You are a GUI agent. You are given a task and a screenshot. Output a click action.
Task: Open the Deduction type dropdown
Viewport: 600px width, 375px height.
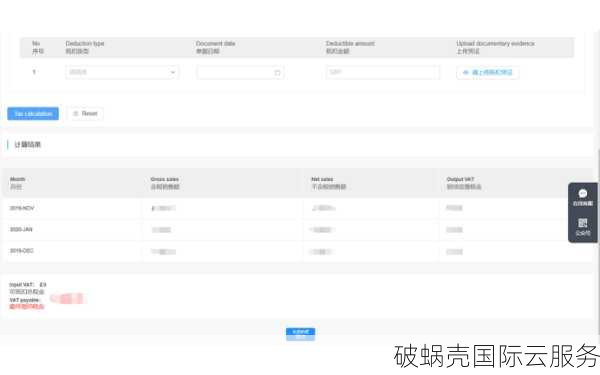[x=122, y=72]
